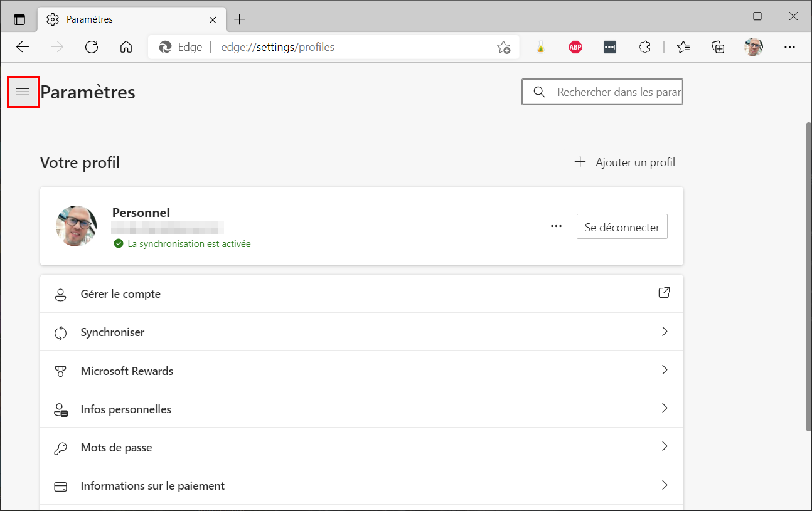The height and width of the screenshot is (511, 812).
Task: Open Microsoft Rewards row
Action: 361,371
